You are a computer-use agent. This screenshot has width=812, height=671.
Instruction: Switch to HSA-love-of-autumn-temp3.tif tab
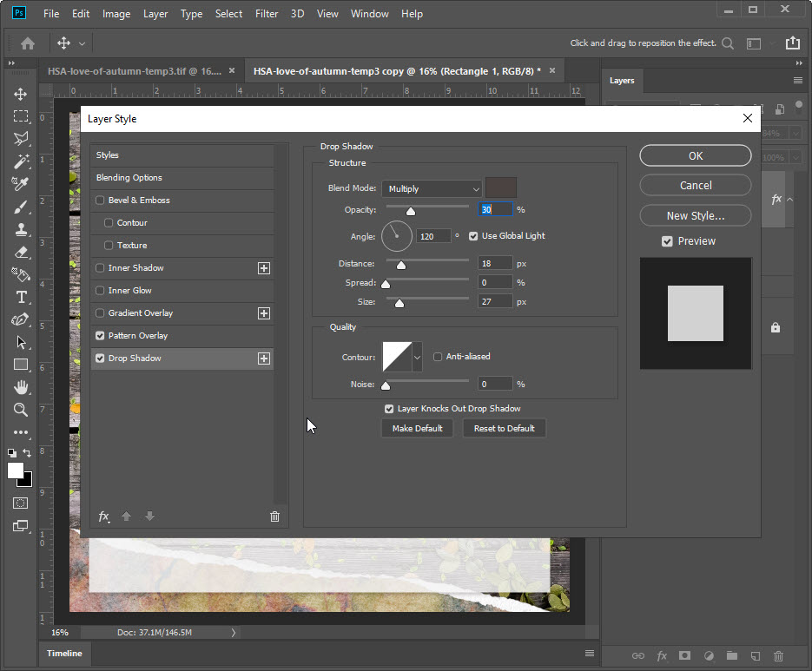click(x=135, y=70)
